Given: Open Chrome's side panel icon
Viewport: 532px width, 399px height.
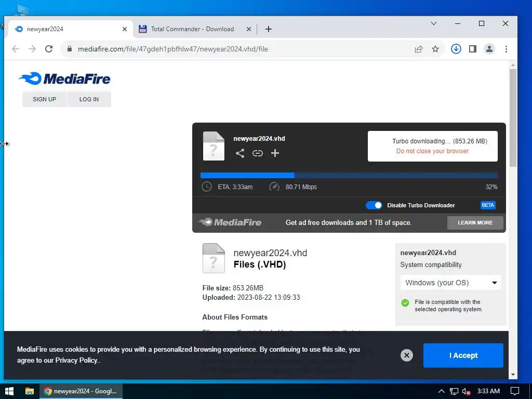Looking at the screenshot, I should click(x=473, y=49).
